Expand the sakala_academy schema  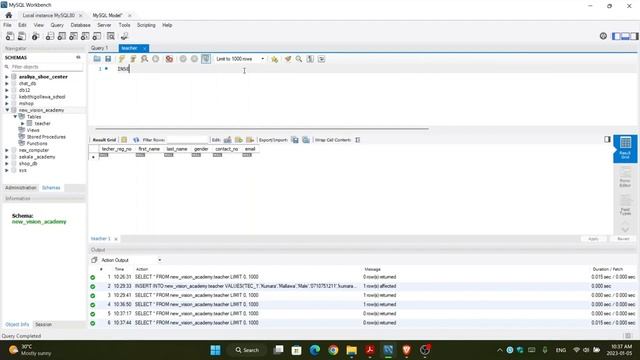pyautogui.click(x=7, y=157)
